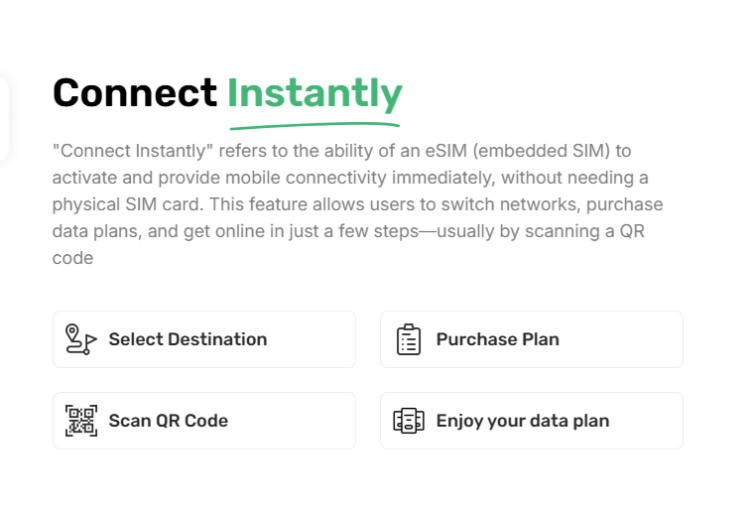Click the green underline swoosh under Instantly
This screenshot has width=750, height=510.
point(315,126)
